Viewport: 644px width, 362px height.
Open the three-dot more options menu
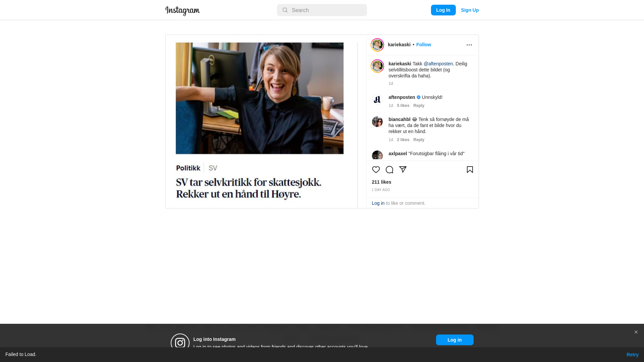pyautogui.click(x=469, y=45)
